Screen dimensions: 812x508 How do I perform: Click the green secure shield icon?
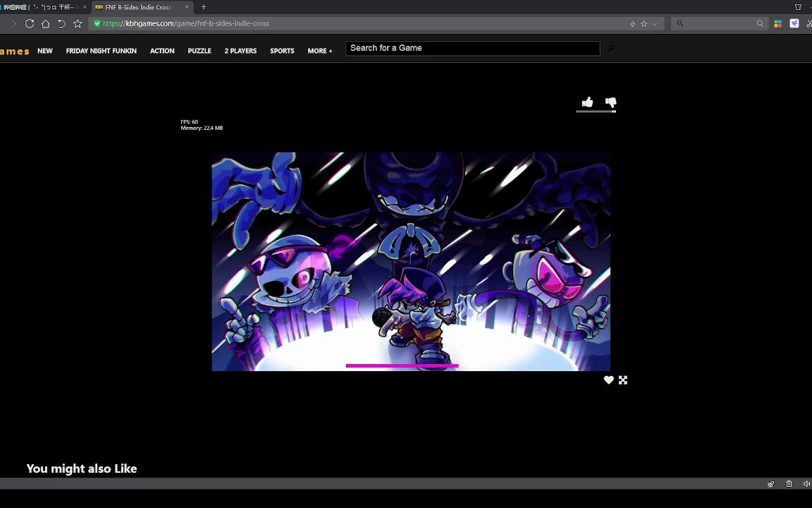[x=97, y=23]
